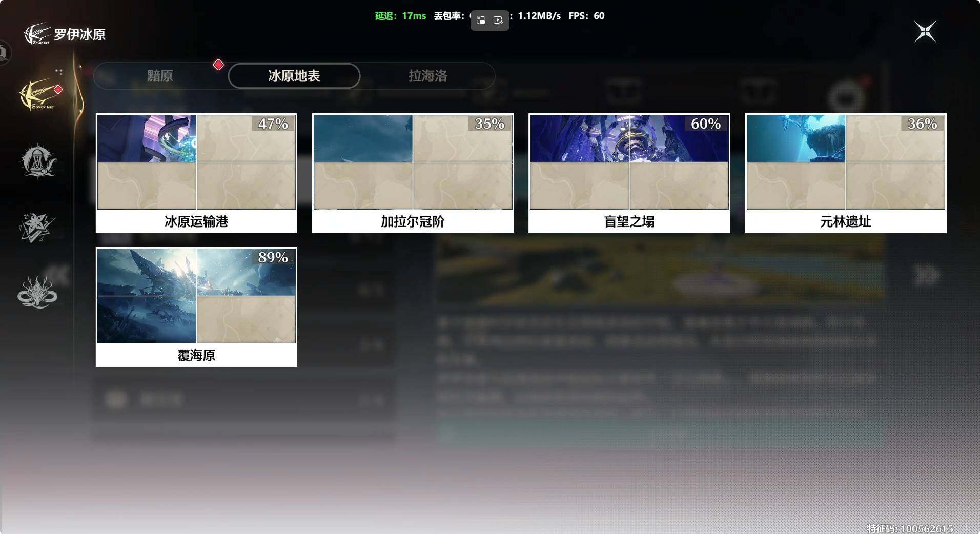Click the 延迟: 17ms latency readout

400,16
